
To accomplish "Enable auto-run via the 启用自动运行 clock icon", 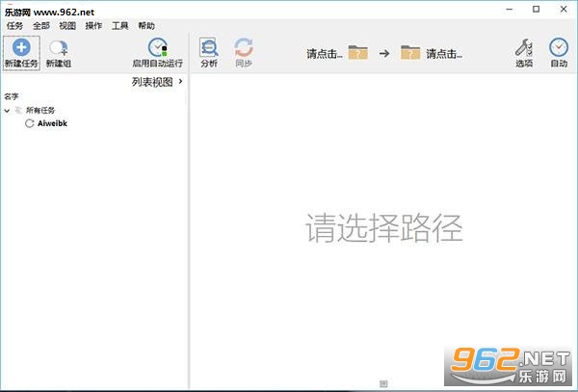I will tap(158, 47).
